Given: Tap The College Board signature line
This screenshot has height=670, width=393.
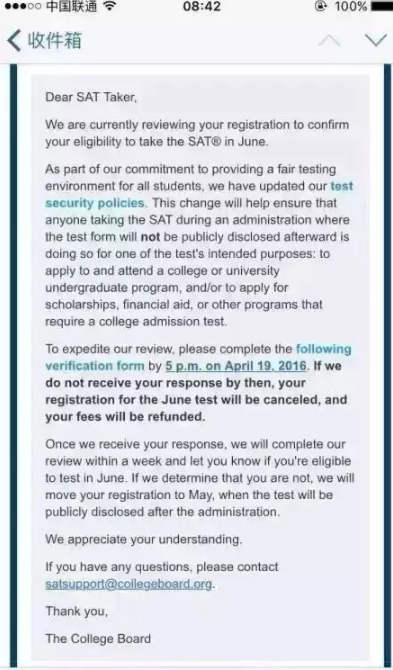Looking at the screenshot, I should (98, 639).
